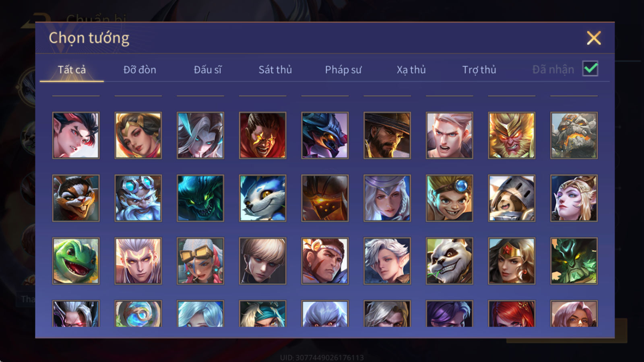644x362 pixels.
Task: Select the Wukong monkey king hero portrait
Action: pyautogui.click(x=512, y=135)
